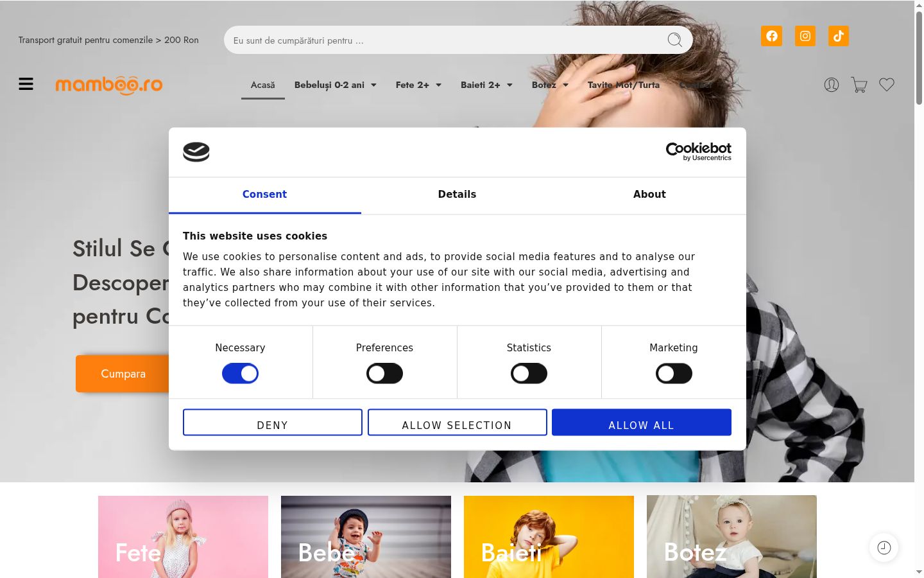Image resolution: width=924 pixels, height=578 pixels.
Task: Open the TikTok social icon
Action: pyautogui.click(x=838, y=36)
